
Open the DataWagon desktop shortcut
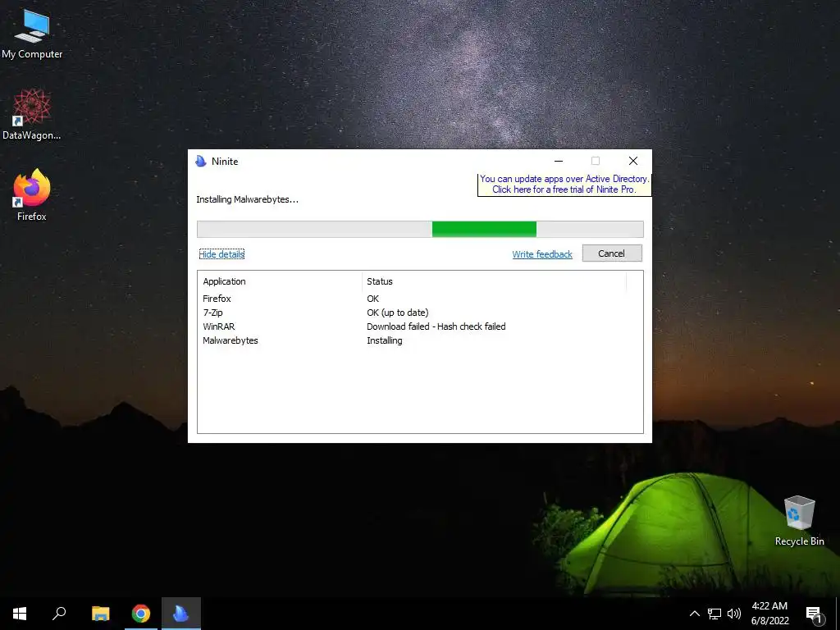(32, 115)
